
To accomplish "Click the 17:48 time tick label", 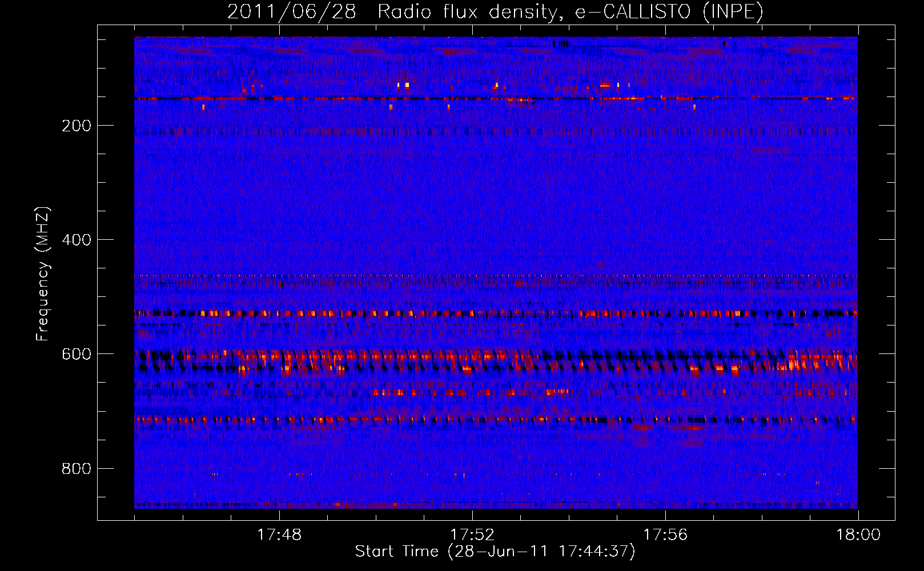I will (x=279, y=535).
